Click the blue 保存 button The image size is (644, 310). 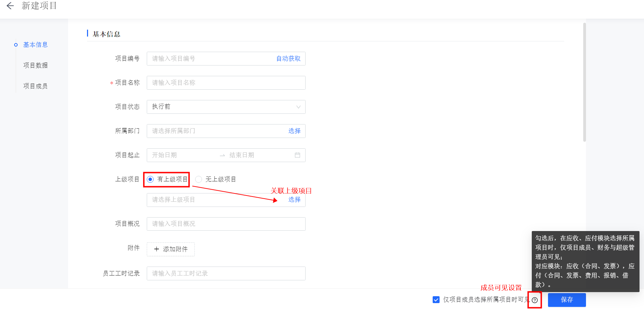(x=567, y=300)
